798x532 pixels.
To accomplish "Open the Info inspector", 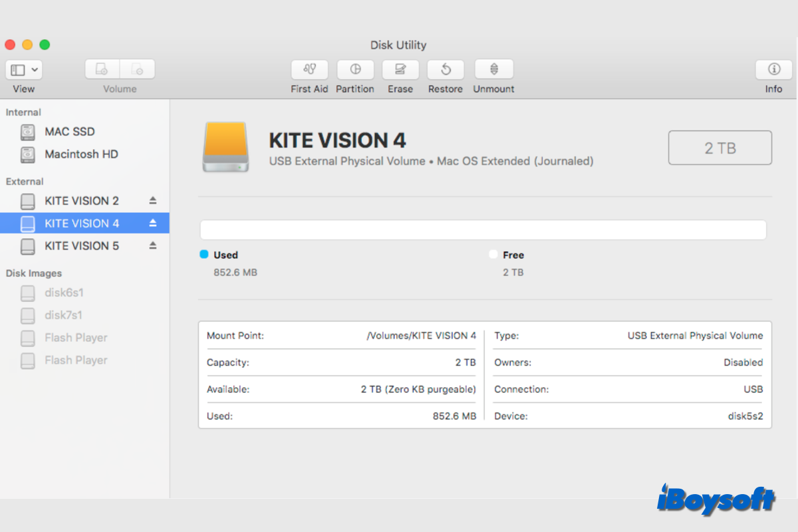I will [773, 70].
